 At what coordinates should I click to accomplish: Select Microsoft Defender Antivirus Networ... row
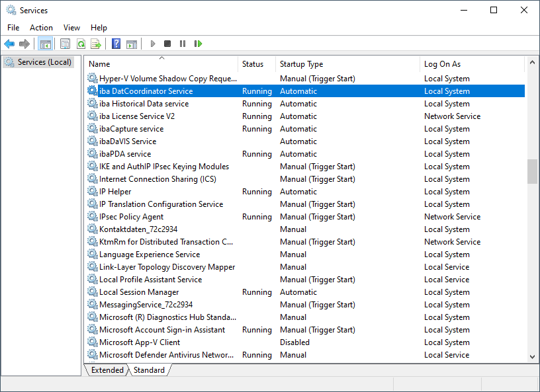coord(306,355)
